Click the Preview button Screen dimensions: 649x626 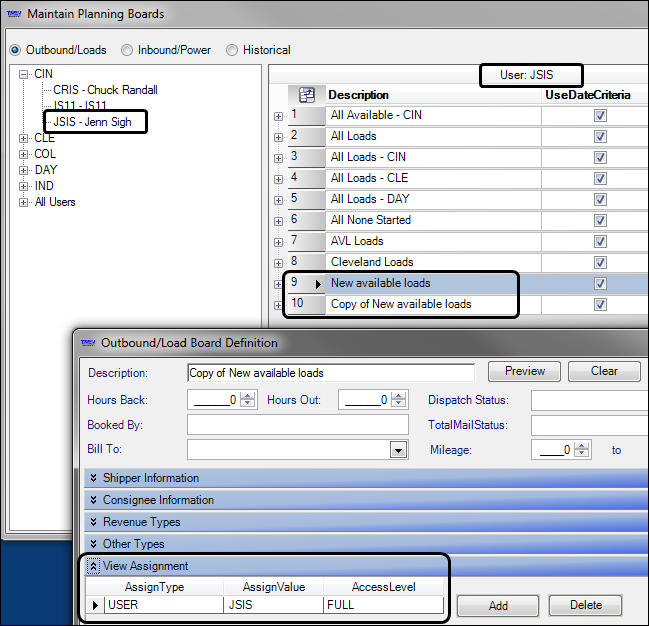pos(524,371)
